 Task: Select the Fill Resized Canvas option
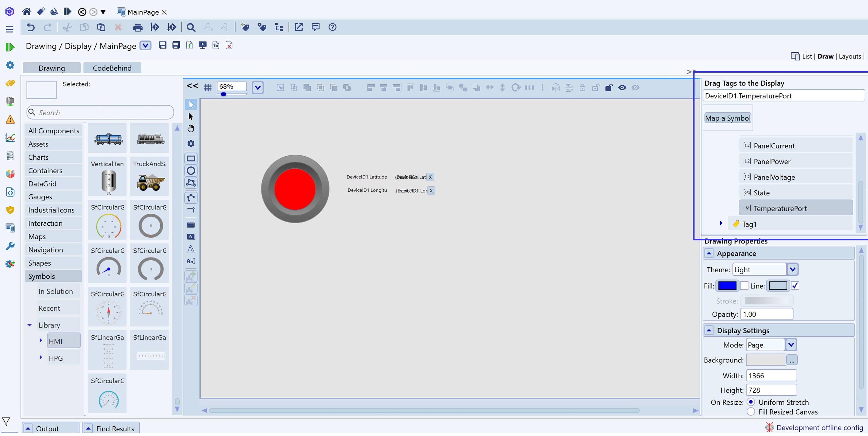751,412
